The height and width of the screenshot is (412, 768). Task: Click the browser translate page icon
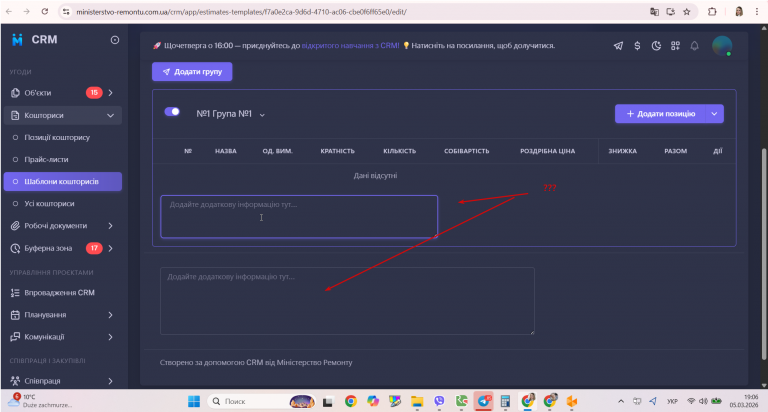[654, 12]
